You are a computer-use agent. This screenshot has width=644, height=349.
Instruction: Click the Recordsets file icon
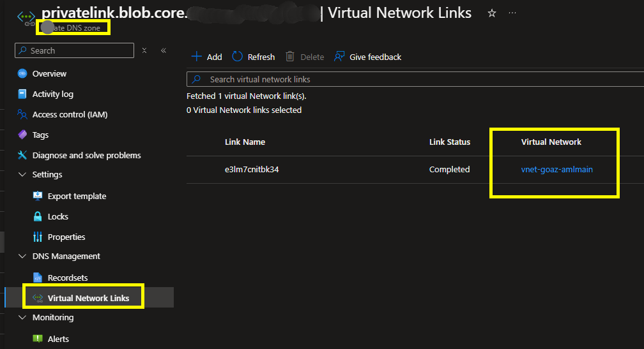tap(37, 278)
